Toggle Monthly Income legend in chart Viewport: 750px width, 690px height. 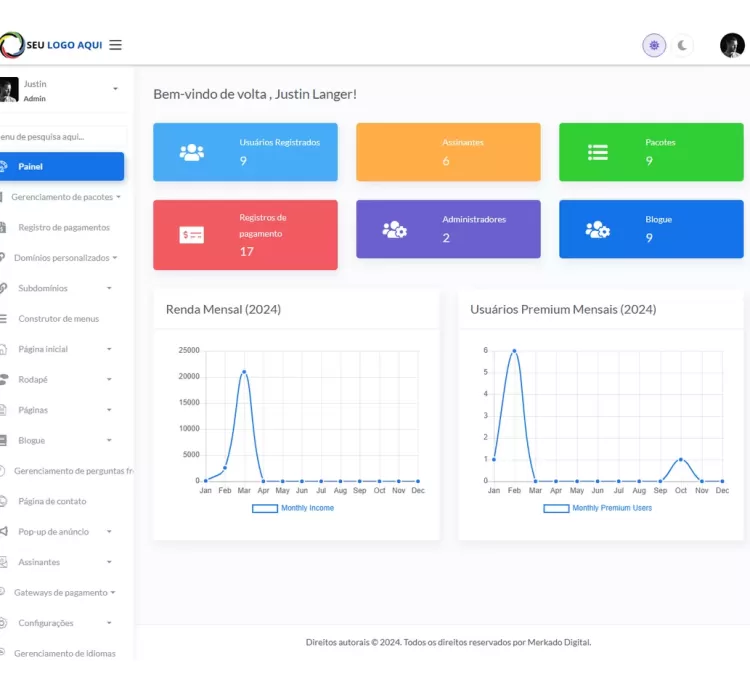(x=293, y=508)
